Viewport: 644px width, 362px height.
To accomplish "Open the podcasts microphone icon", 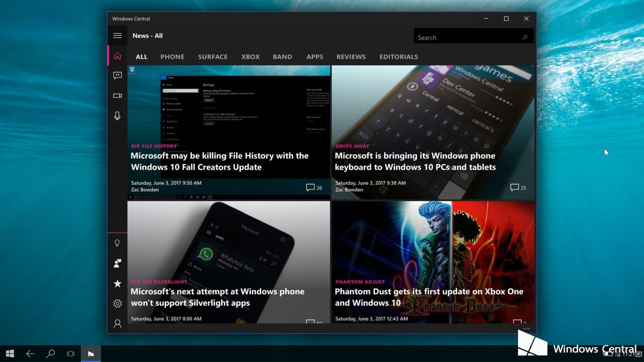I will (117, 116).
